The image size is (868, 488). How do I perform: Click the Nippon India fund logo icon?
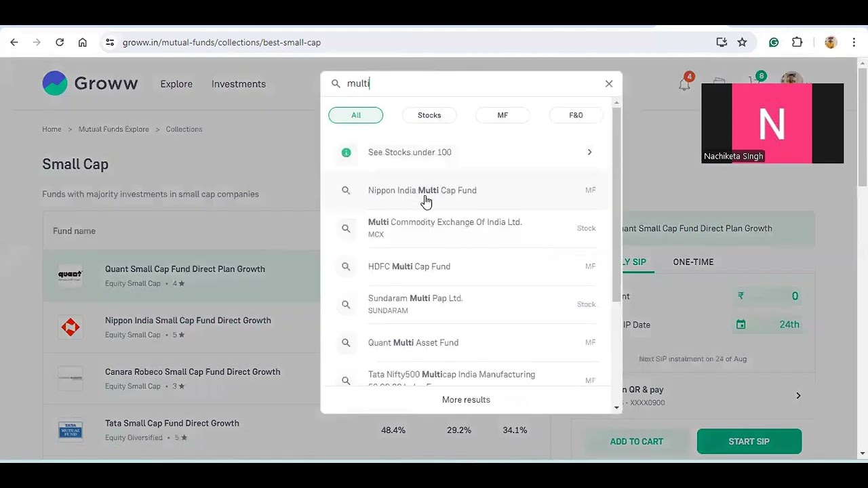70,327
